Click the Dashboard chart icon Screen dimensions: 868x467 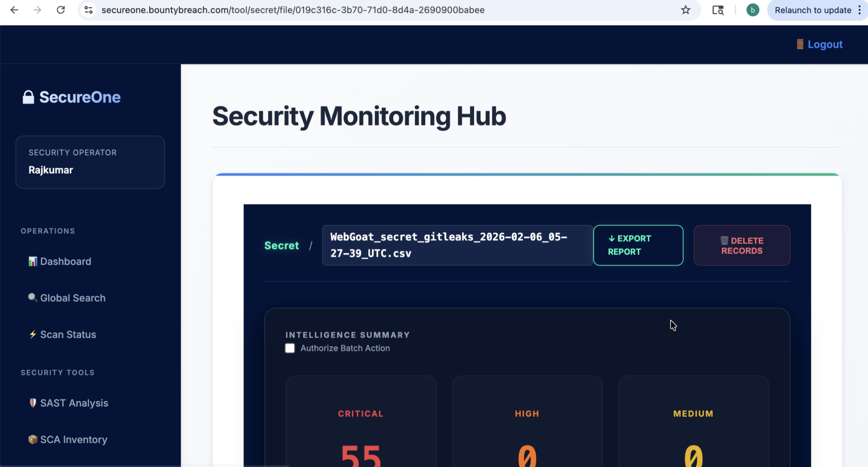33,261
